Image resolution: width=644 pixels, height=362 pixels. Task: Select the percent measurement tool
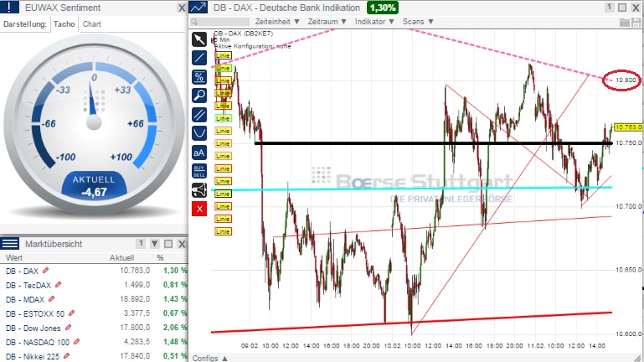(x=199, y=77)
